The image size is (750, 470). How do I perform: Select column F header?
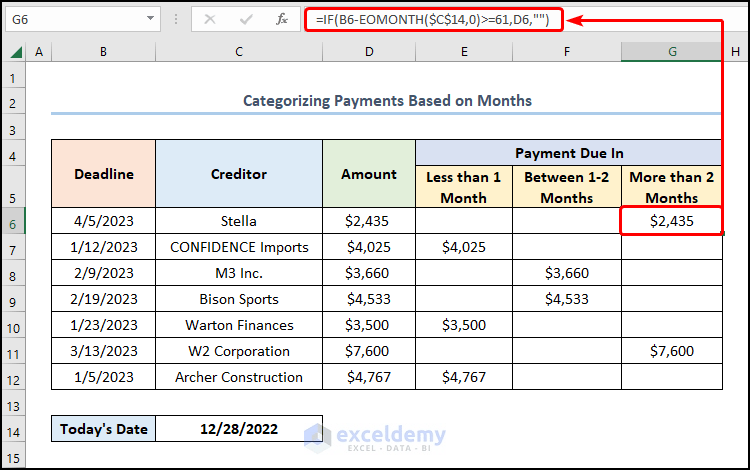point(567,52)
